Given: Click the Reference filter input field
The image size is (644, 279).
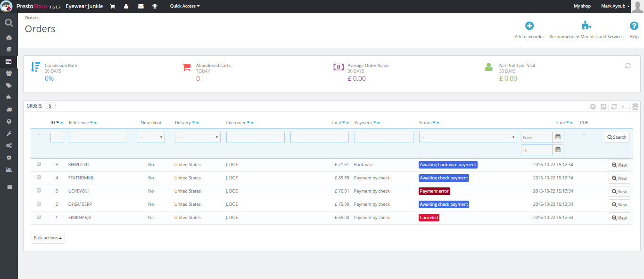Looking at the screenshot, I should (98, 137).
